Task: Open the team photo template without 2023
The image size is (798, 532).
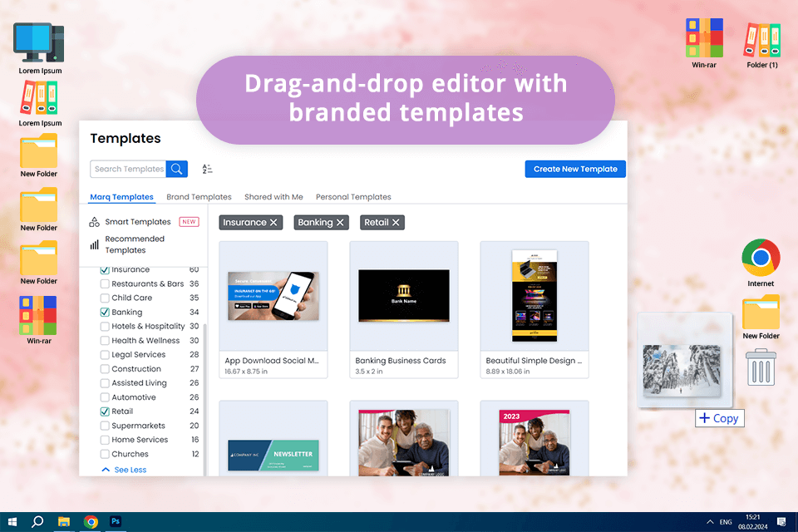Action: [x=404, y=443]
